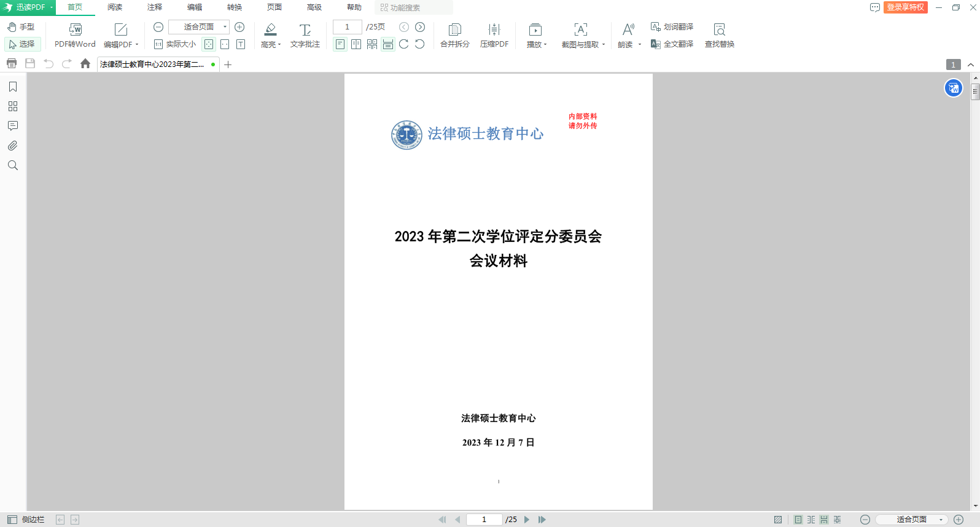The image size is (980, 527).
Task: Click the 全文翻译 full-text translation button
Action: coord(672,44)
